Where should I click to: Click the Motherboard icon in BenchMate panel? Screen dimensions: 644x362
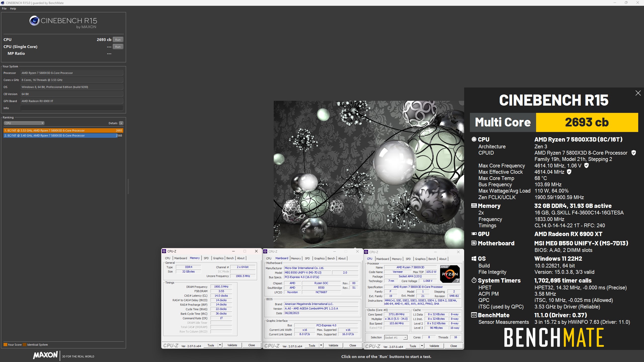point(474,243)
